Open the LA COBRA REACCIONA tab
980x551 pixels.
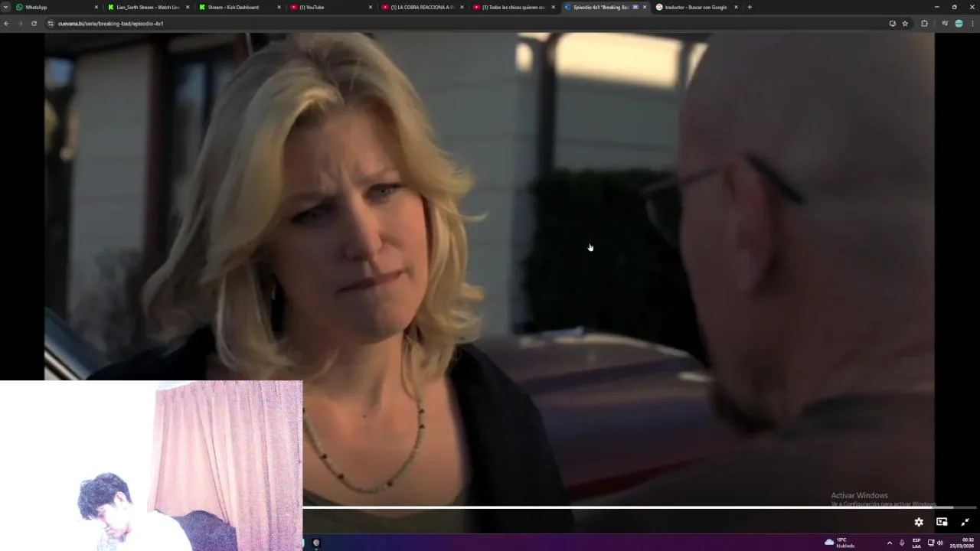[422, 7]
